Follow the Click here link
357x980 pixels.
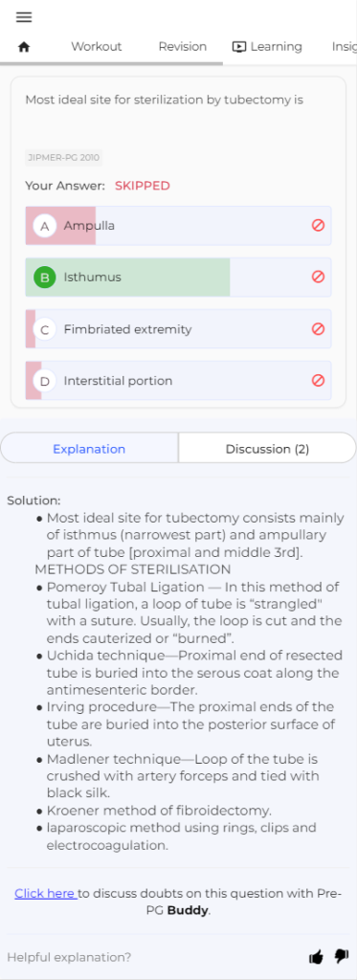(x=45, y=894)
